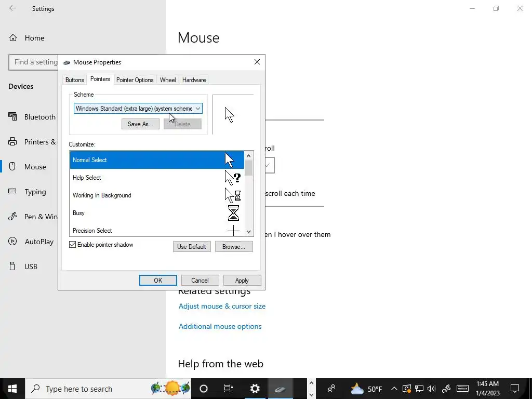The image size is (532, 399).
Task: Open the touch keyboard tray icon
Action: coord(462,389)
